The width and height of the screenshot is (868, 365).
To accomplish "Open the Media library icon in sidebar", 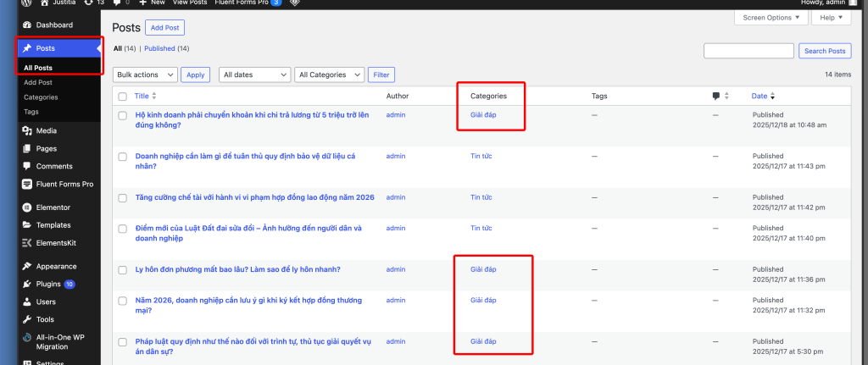I will pos(27,131).
